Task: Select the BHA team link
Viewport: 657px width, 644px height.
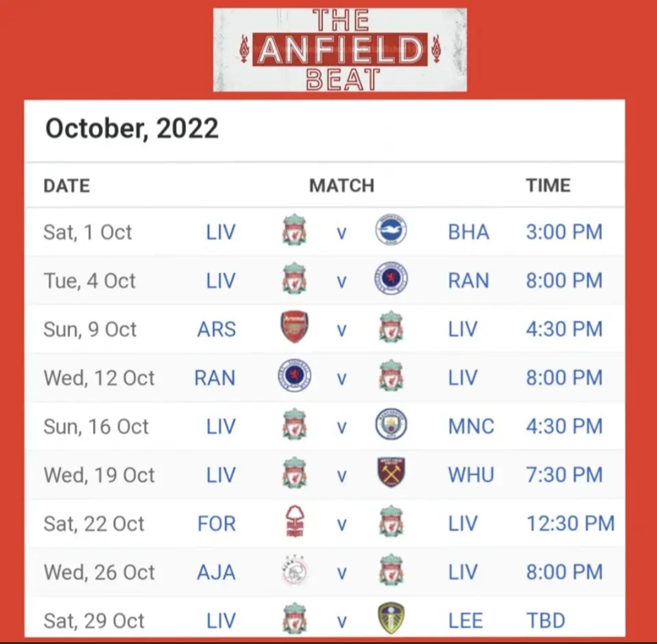Action: (468, 232)
